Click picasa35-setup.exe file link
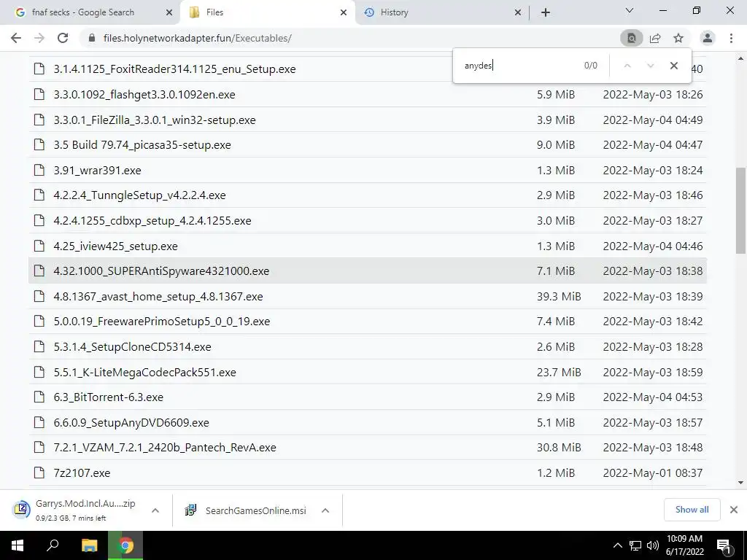 tap(142, 145)
